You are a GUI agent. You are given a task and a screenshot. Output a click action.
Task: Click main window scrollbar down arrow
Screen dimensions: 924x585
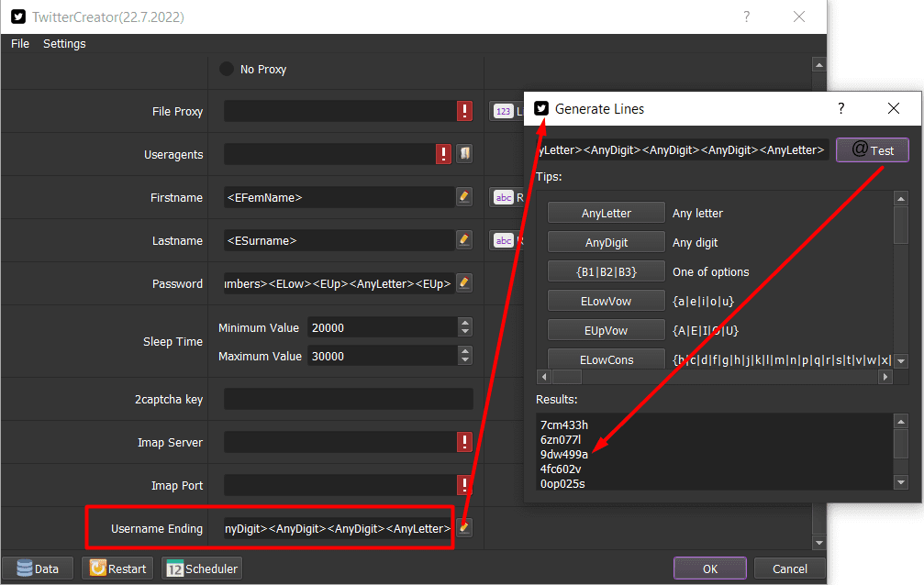(818, 542)
